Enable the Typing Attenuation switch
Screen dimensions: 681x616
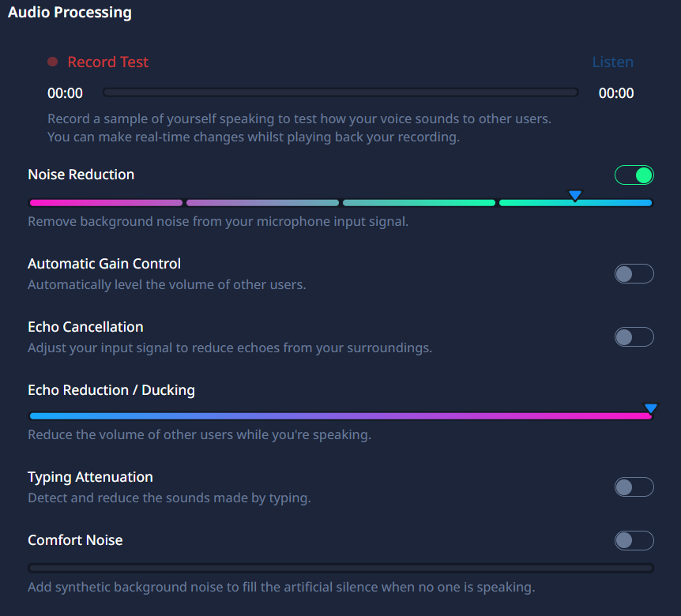(634, 487)
